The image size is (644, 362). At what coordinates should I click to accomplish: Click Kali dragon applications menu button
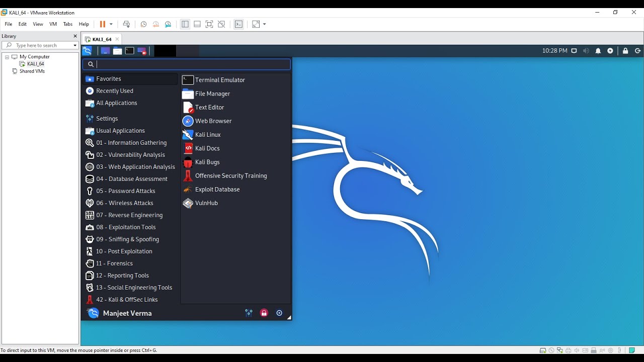(x=87, y=51)
